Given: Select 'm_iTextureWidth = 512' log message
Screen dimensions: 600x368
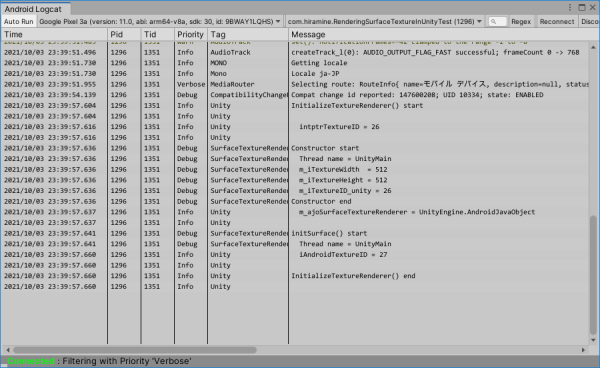Looking at the screenshot, I should point(343,169).
